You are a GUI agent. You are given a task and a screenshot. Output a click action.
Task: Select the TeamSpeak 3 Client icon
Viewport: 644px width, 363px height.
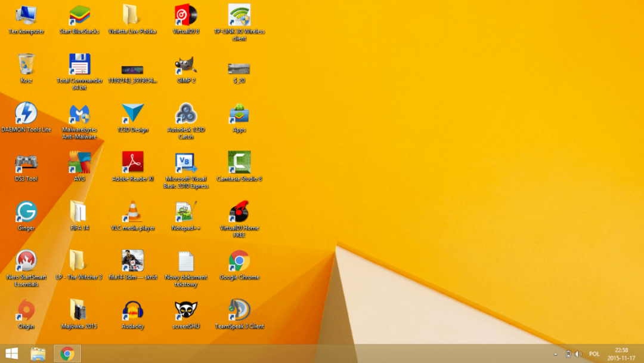tap(239, 311)
